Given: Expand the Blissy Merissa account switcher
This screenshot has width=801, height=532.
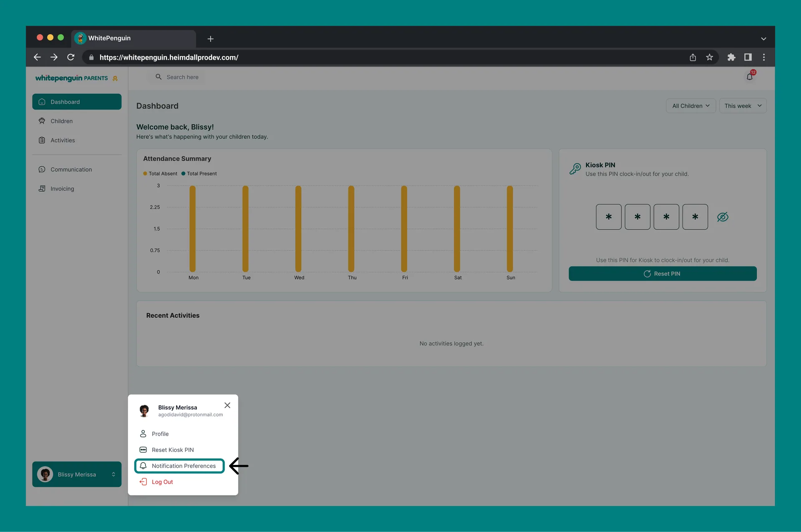Looking at the screenshot, I should pyautogui.click(x=77, y=474).
